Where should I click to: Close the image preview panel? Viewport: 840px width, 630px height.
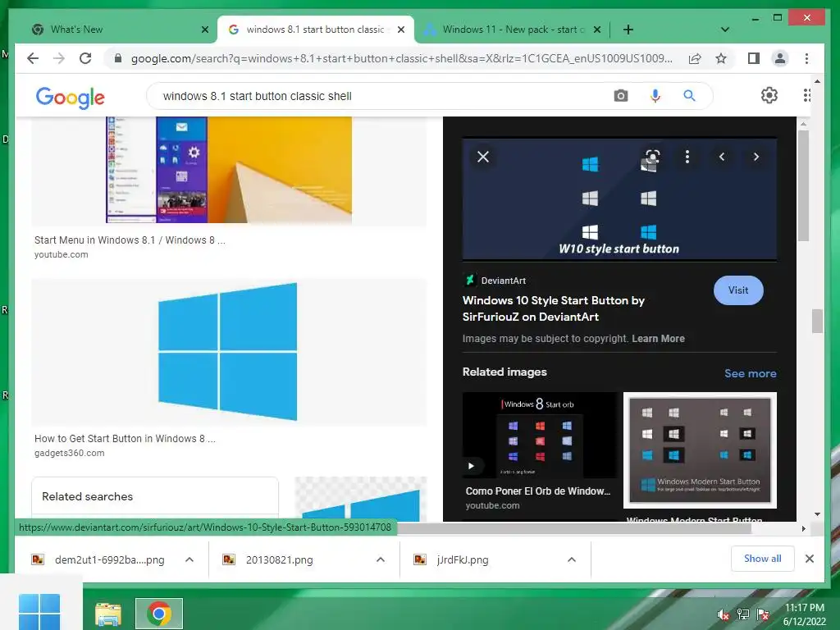click(x=483, y=157)
